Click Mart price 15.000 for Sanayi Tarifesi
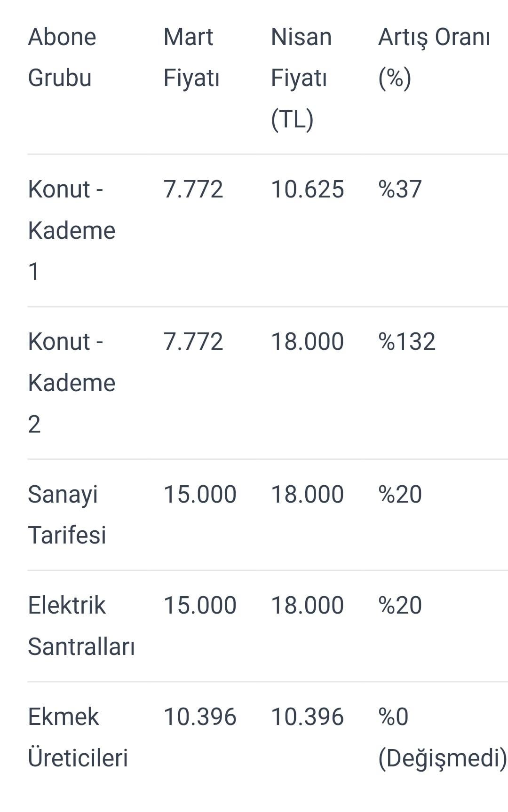Image resolution: width=508 pixels, height=812 pixels. click(x=199, y=495)
